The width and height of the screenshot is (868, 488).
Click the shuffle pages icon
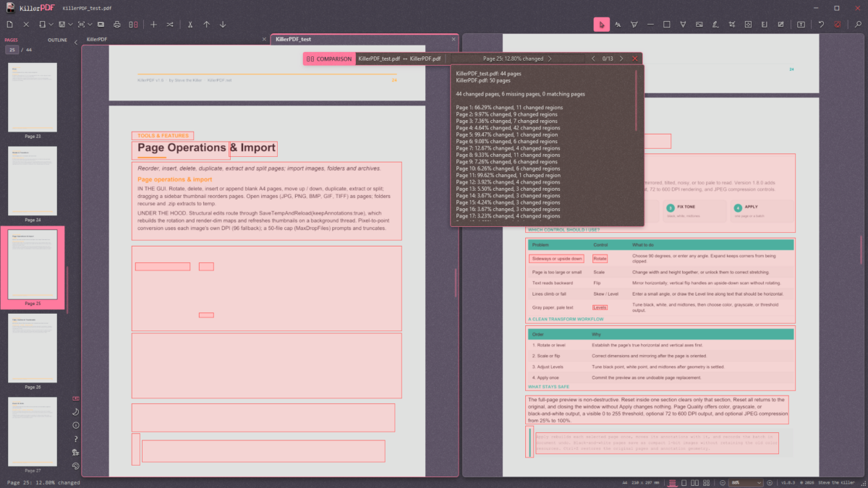tap(170, 25)
